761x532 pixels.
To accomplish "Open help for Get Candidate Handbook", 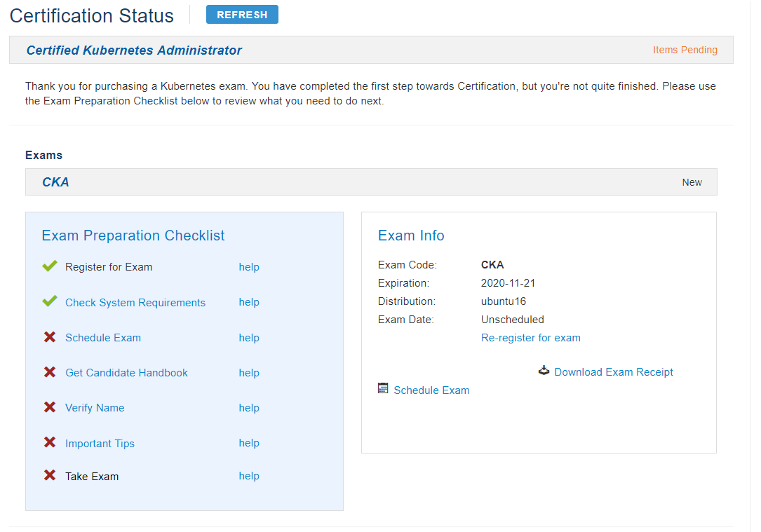I will point(249,372).
